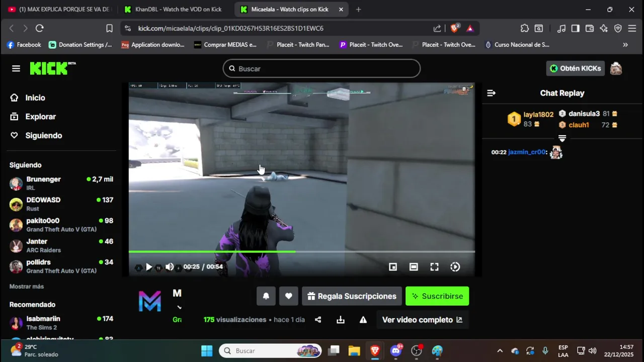Collapse the Chat Replay panel icon

pos(491,93)
